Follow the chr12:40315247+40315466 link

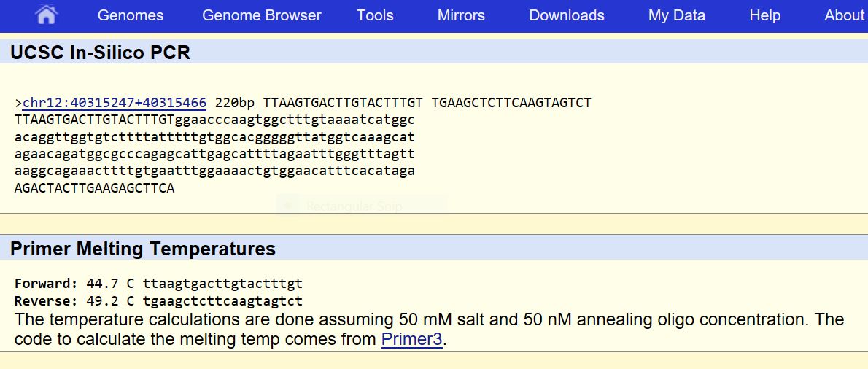(115, 103)
